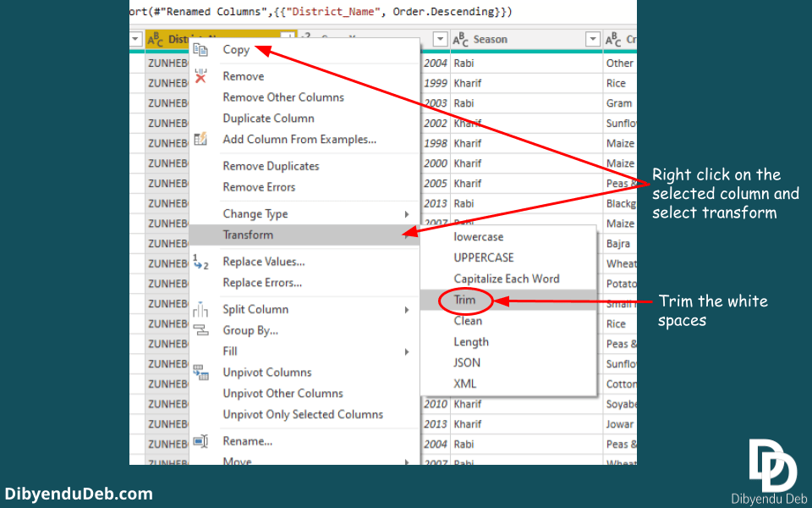Click the Split Column icon

(x=200, y=310)
